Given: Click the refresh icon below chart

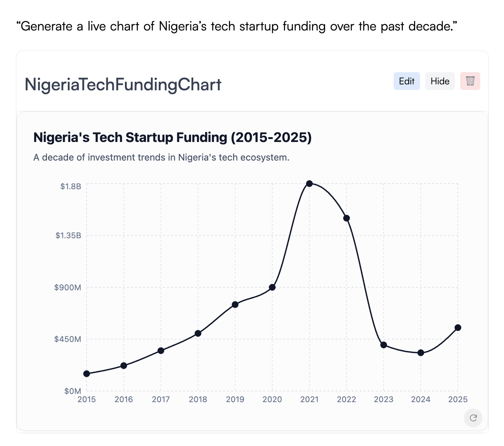Looking at the screenshot, I should 473,418.
